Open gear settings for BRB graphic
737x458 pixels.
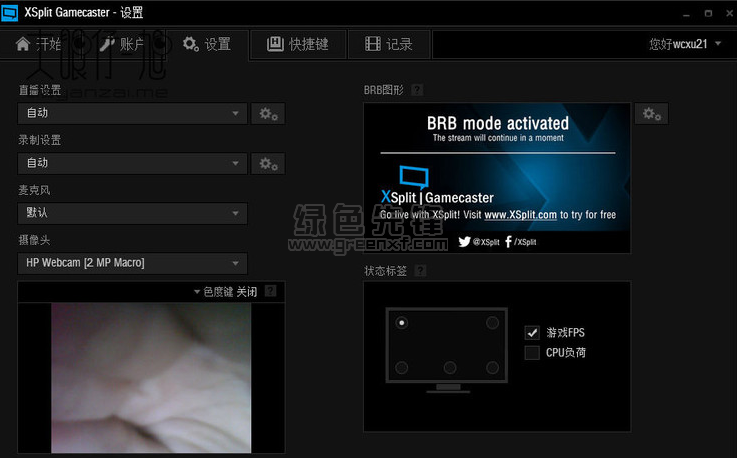click(x=651, y=113)
